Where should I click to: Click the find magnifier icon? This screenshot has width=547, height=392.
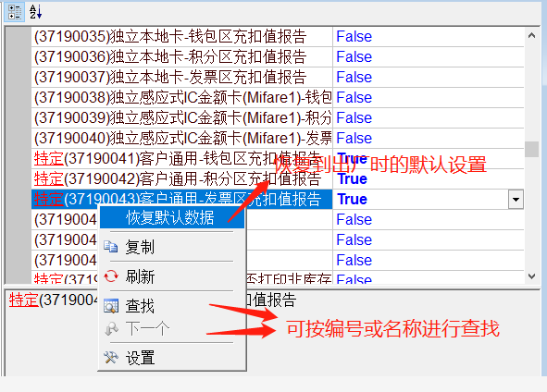[x=111, y=306]
